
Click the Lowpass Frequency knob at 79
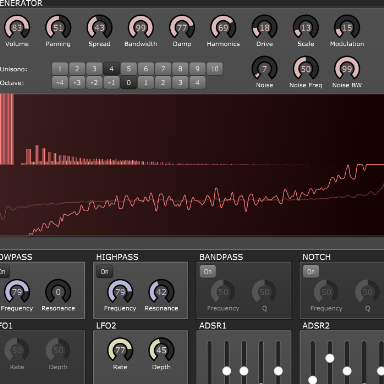[x=17, y=292]
